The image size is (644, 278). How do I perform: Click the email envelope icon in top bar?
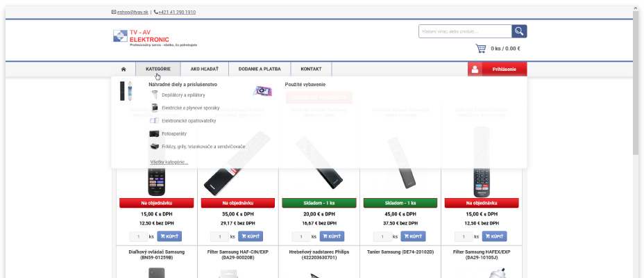114,12
